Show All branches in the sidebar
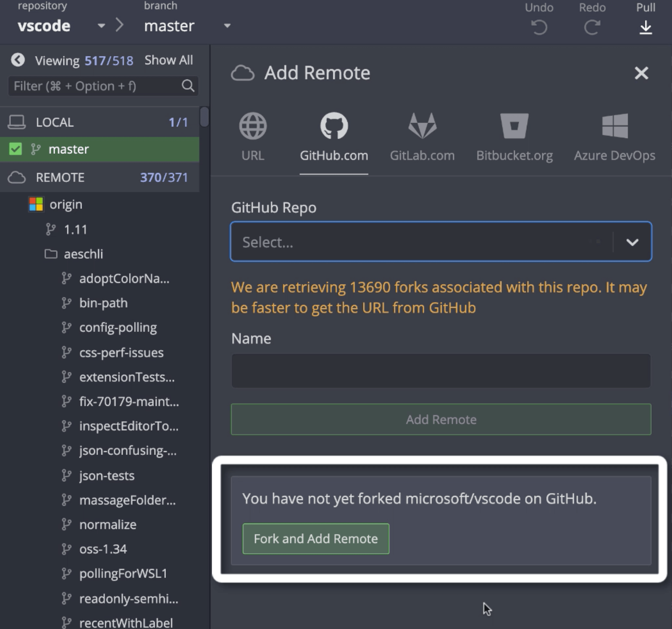The image size is (672, 629). [x=168, y=60]
